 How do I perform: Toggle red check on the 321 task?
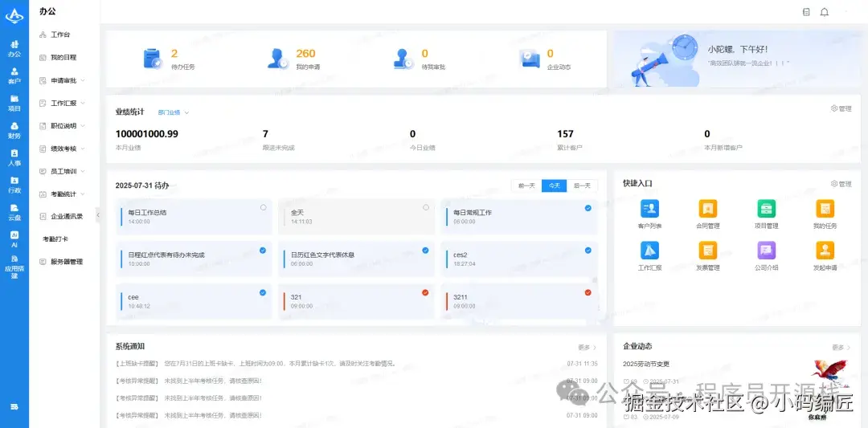425,292
